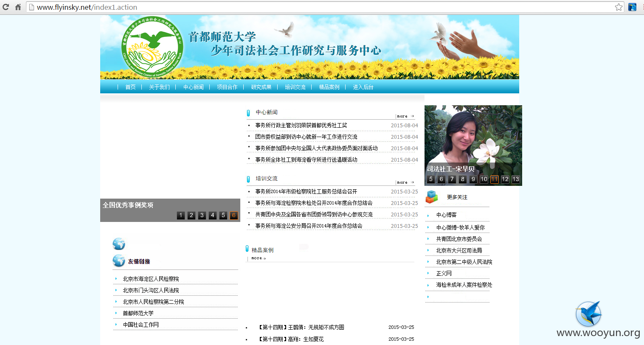Bookmark this page with the star icon
Viewport: 644px width, 345px height.
619,7
